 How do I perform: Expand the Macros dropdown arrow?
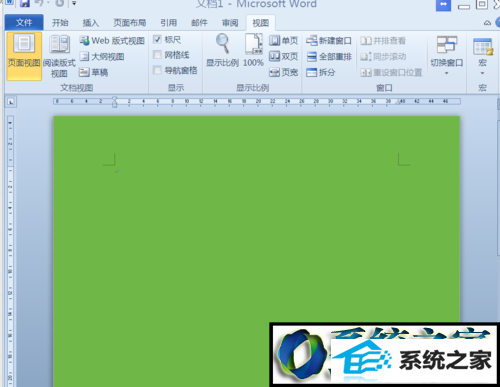point(482,73)
